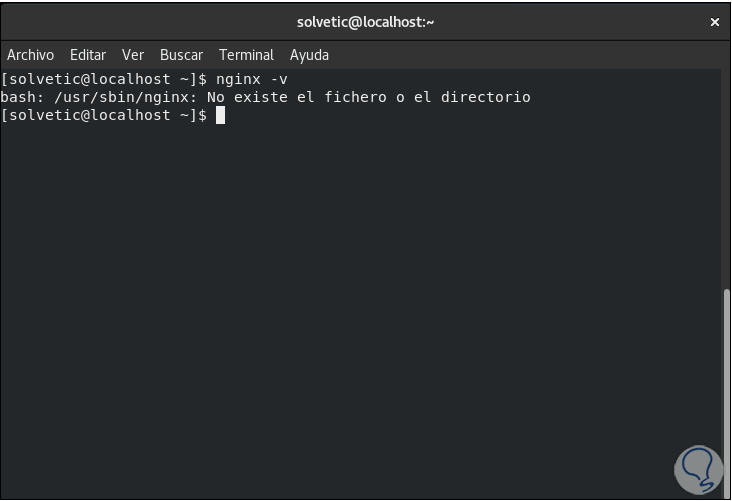Open the Ayuda help menu
732x501 pixels.
click(x=309, y=55)
